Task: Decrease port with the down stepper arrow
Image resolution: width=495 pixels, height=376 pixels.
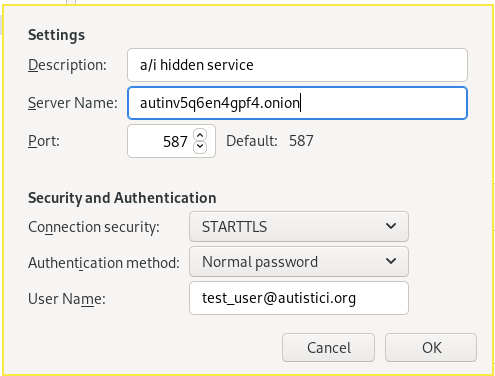Action: click(x=200, y=147)
